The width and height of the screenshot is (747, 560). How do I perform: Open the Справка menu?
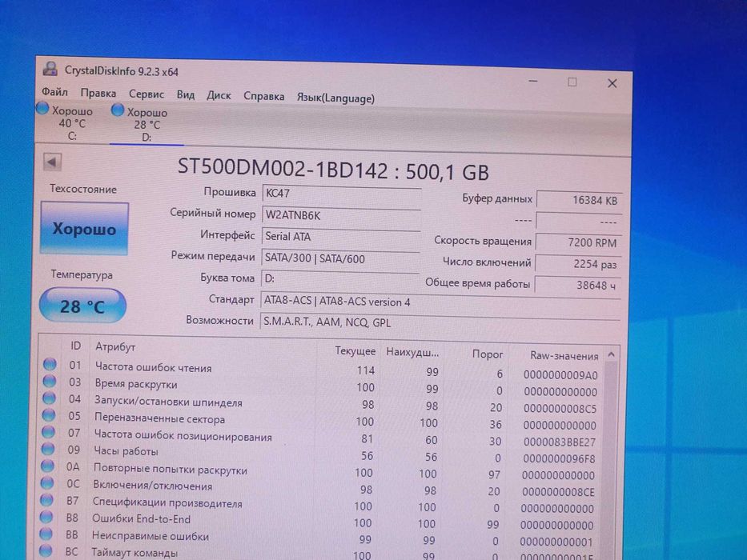click(x=264, y=96)
